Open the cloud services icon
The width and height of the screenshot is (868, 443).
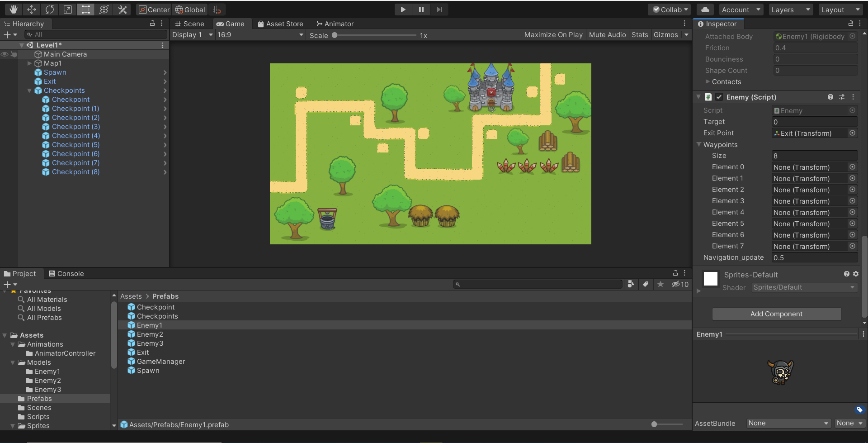pos(705,10)
